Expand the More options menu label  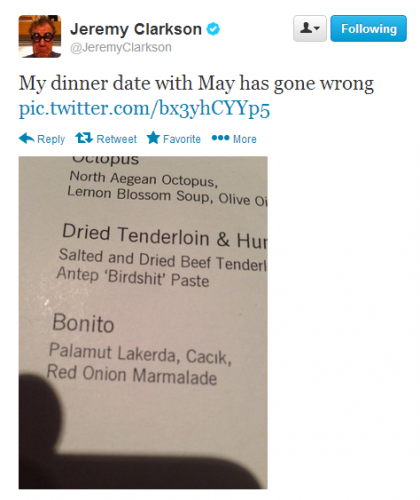pos(245,139)
